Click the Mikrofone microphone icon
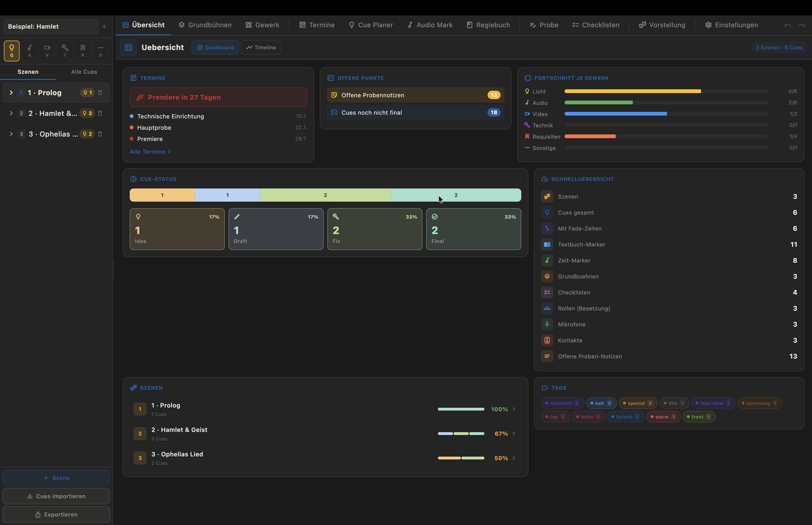 547,324
